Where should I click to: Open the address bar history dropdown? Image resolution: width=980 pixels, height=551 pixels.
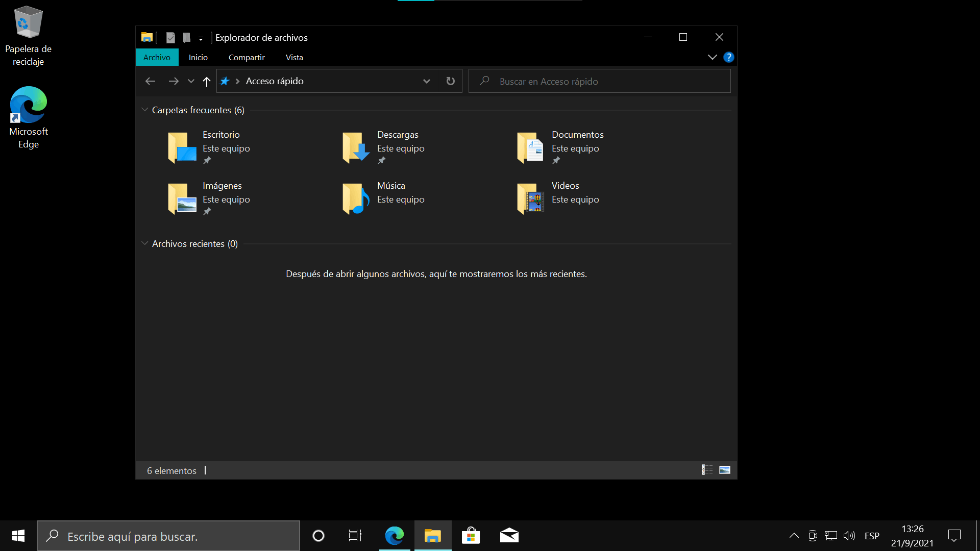427,81
